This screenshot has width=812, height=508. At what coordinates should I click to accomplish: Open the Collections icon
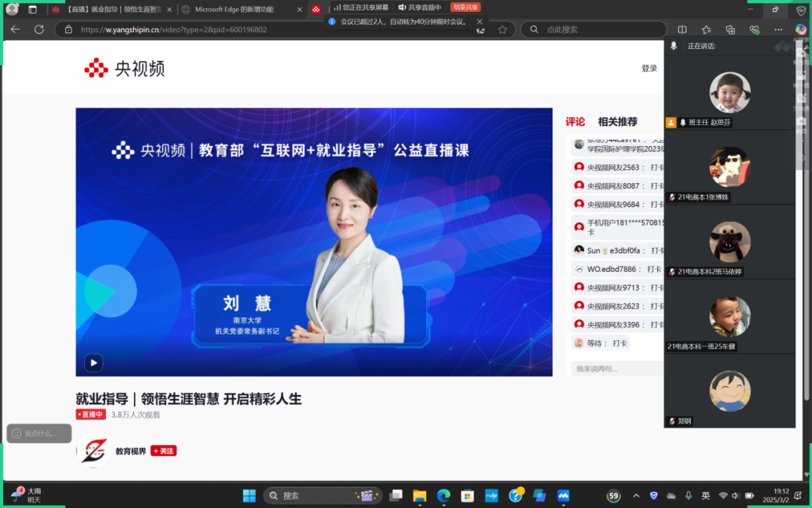(x=730, y=29)
